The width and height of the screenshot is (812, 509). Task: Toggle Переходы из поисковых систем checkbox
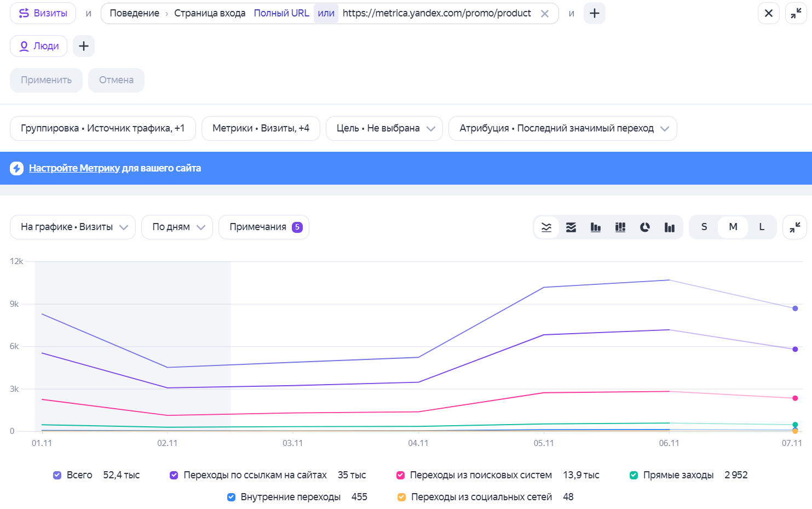click(400, 476)
